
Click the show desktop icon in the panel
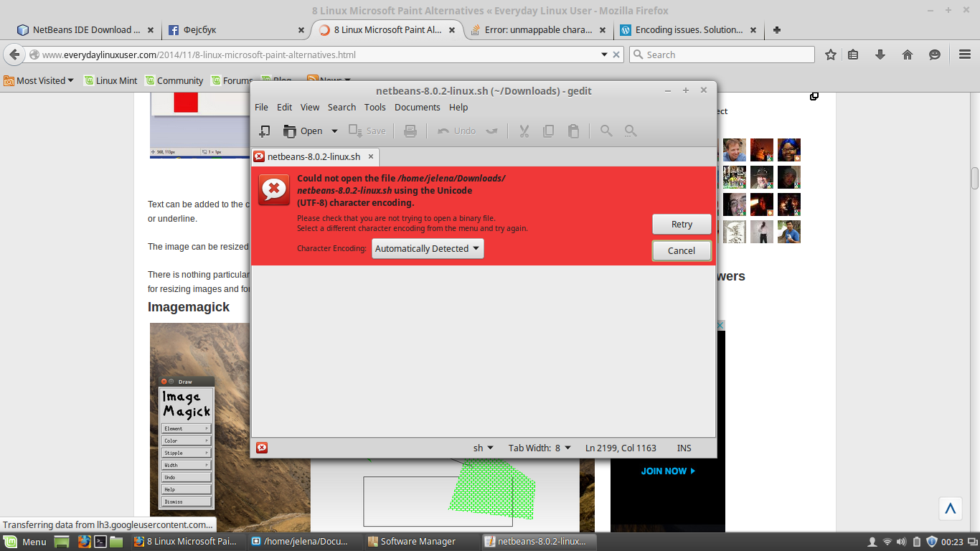point(62,542)
